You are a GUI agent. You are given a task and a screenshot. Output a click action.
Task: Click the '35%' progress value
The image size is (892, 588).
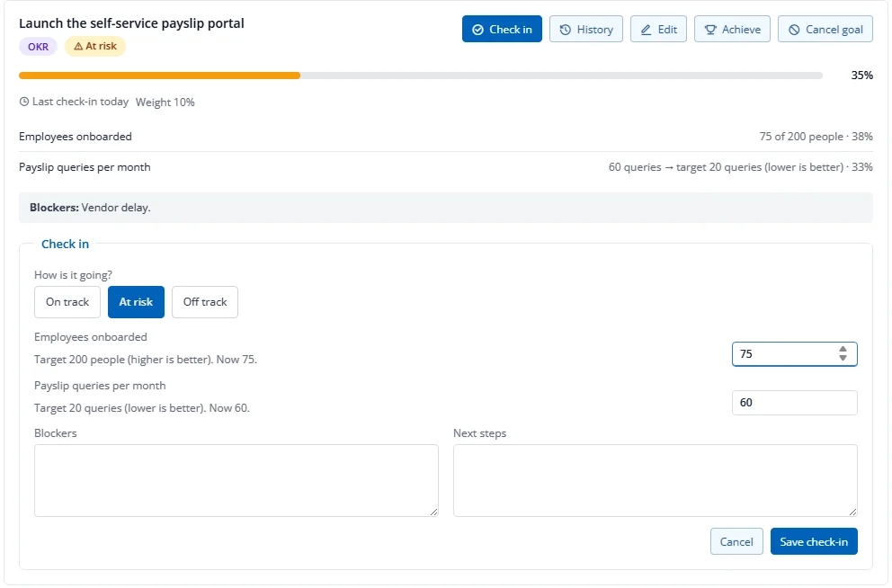click(x=861, y=75)
